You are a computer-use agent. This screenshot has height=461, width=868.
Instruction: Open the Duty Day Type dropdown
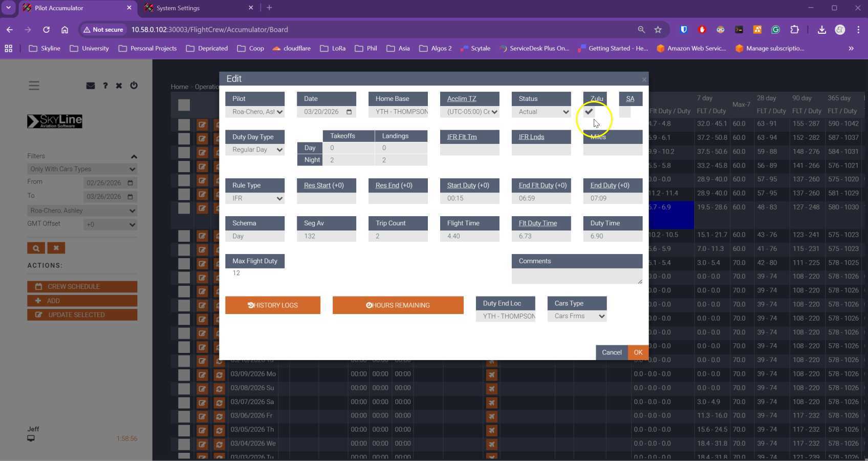pyautogui.click(x=255, y=150)
